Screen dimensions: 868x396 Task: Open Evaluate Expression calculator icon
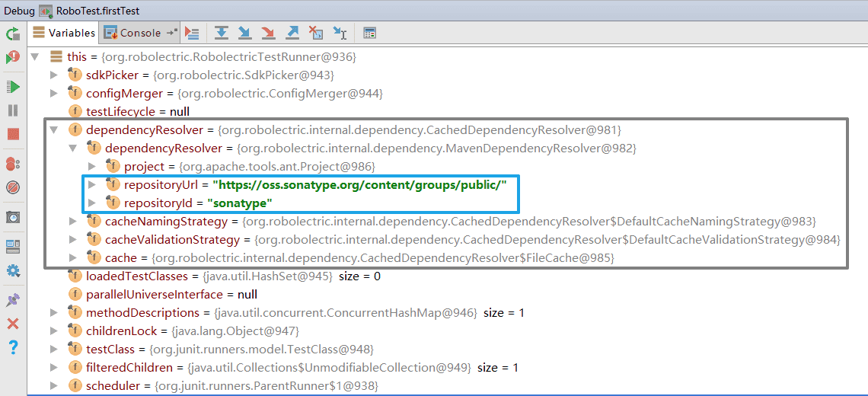(370, 34)
